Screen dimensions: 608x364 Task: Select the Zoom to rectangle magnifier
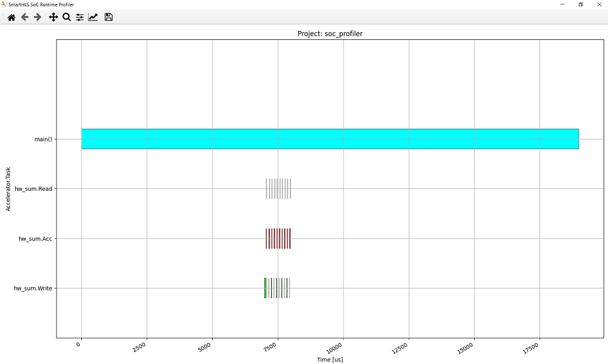coord(67,17)
